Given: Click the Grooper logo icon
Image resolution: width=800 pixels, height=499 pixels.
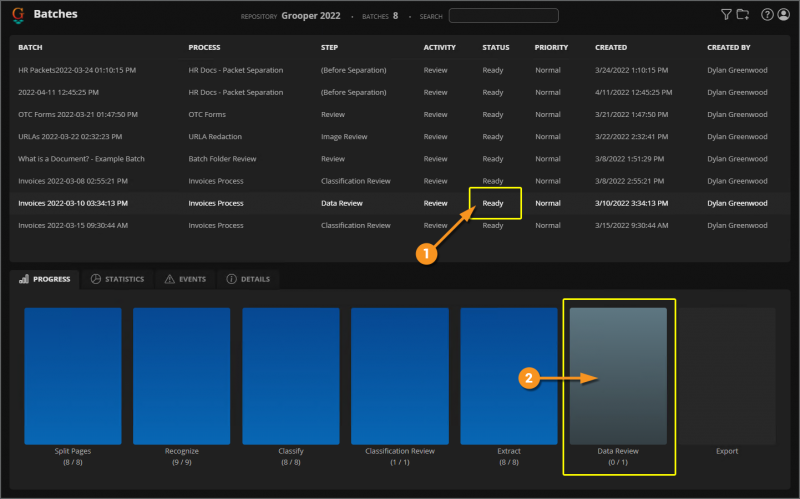Looking at the screenshot, I should point(18,15).
